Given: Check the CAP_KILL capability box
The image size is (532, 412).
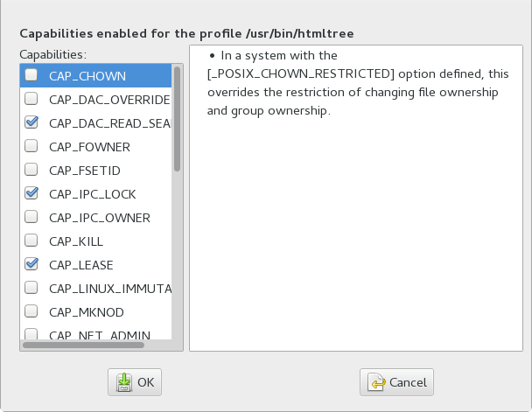Looking at the screenshot, I should pos(31,241).
